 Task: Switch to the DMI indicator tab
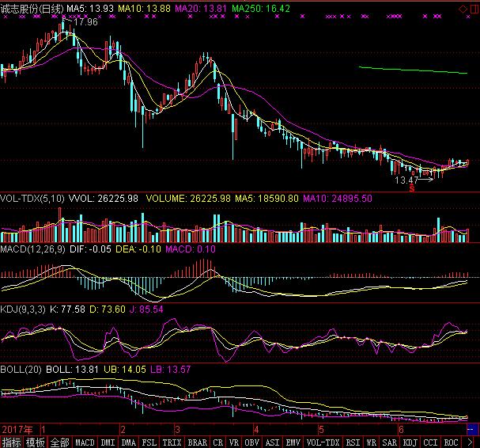click(x=108, y=442)
